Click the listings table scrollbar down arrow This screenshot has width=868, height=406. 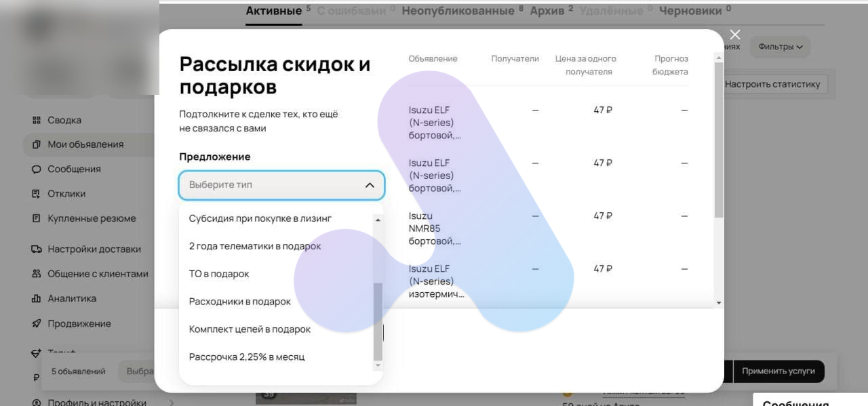point(719,303)
